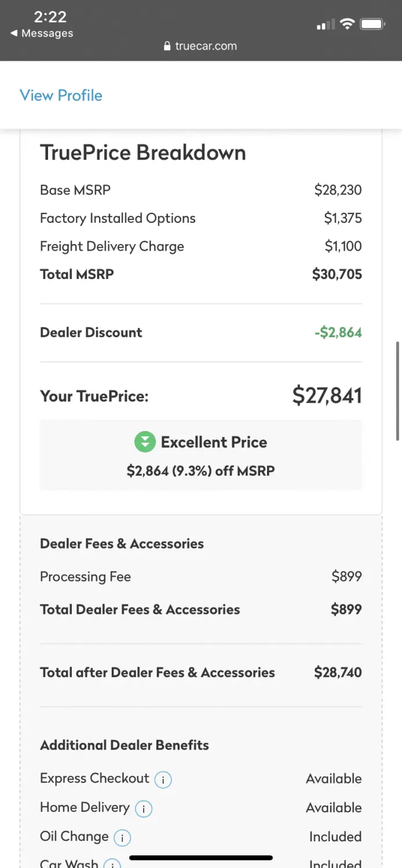402x868 pixels.
Task: Tap the Wi-Fi status icon
Action: (x=347, y=24)
